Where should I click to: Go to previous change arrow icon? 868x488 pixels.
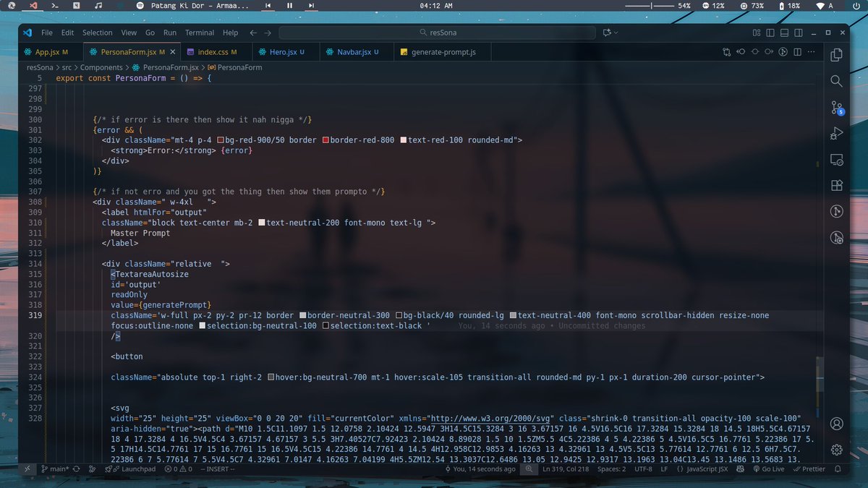741,52
